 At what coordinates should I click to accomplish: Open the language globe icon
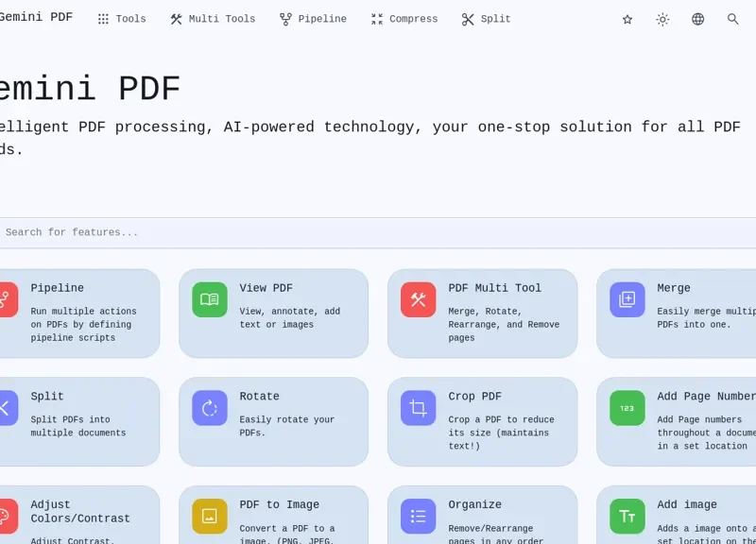[x=697, y=19]
